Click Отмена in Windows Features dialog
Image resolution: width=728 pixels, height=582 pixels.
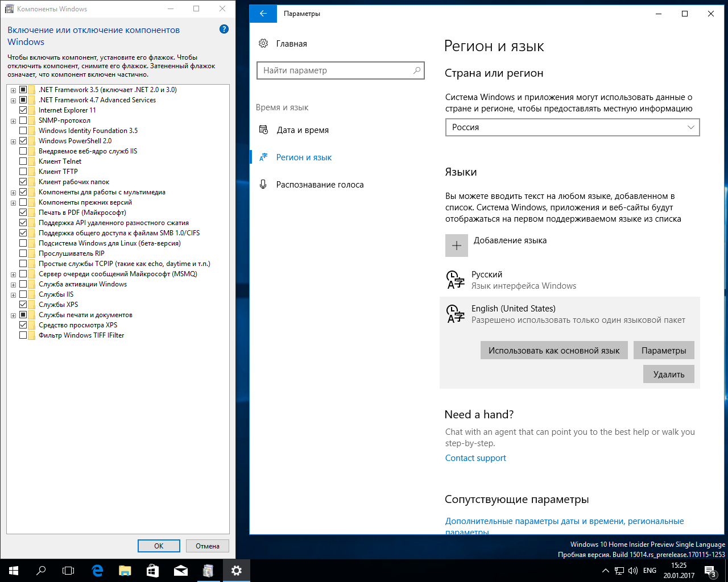pos(208,546)
